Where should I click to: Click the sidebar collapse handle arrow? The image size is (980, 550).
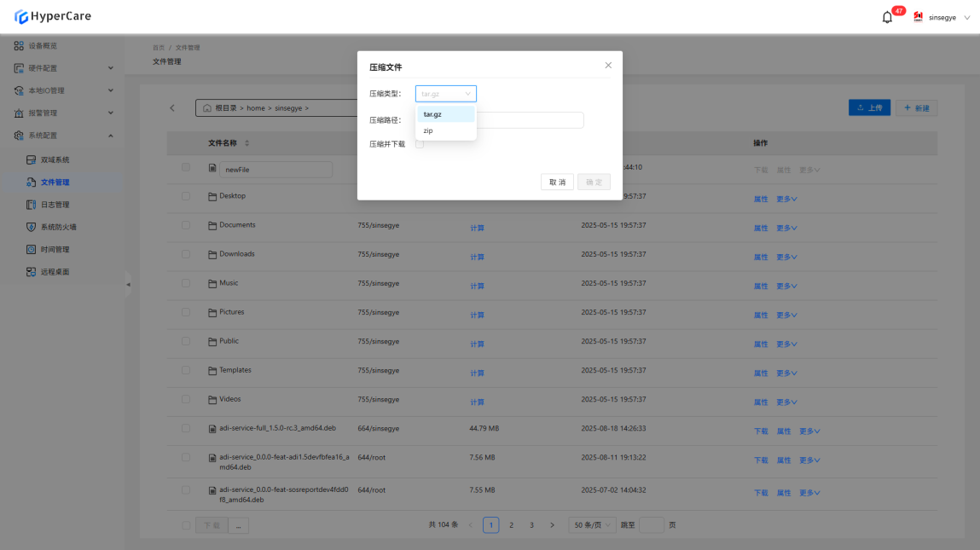[128, 284]
